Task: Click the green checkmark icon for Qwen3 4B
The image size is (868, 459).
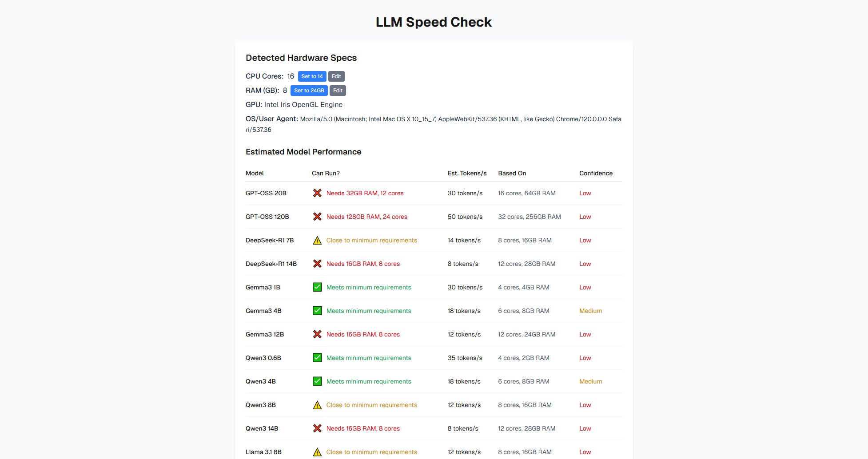Action: click(x=317, y=381)
